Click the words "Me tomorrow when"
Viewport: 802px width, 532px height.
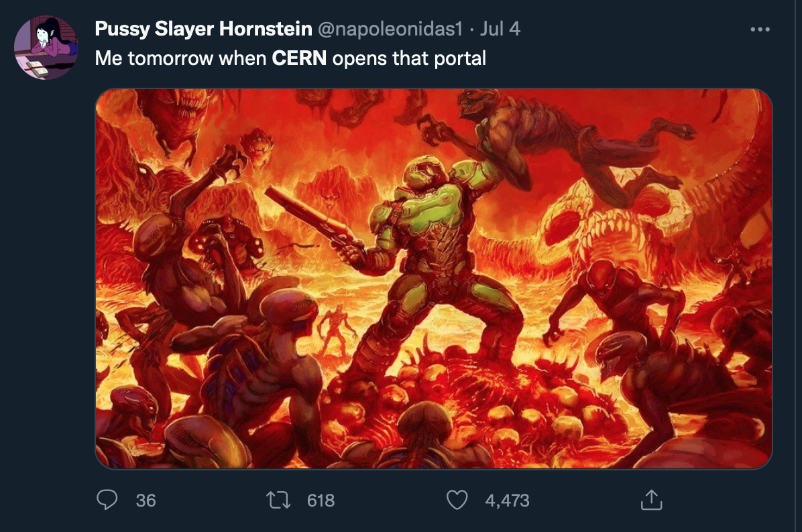[181, 58]
